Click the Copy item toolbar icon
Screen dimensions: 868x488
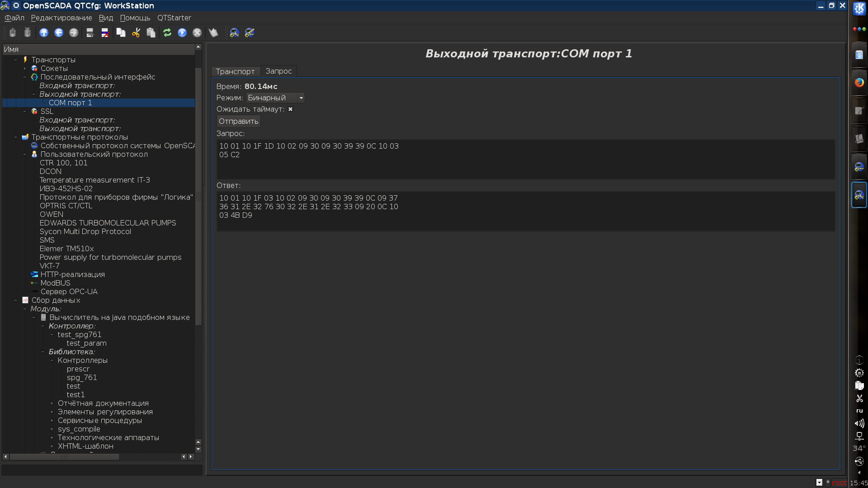pos(121,33)
